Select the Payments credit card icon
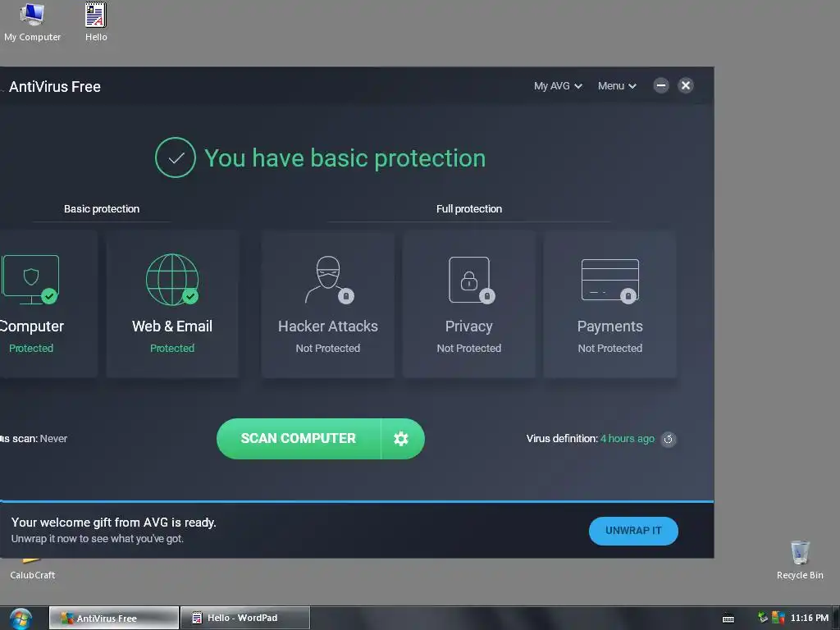Image resolution: width=840 pixels, height=630 pixels. point(610,281)
